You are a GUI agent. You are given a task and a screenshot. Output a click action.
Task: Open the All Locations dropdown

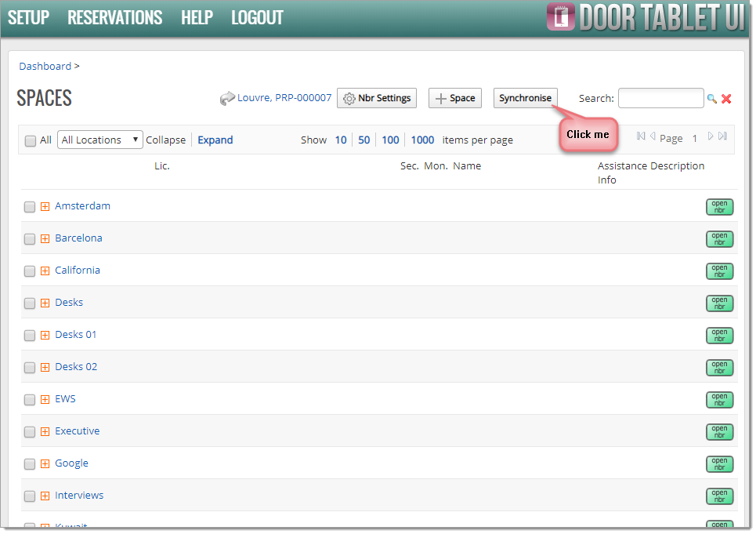(99, 140)
